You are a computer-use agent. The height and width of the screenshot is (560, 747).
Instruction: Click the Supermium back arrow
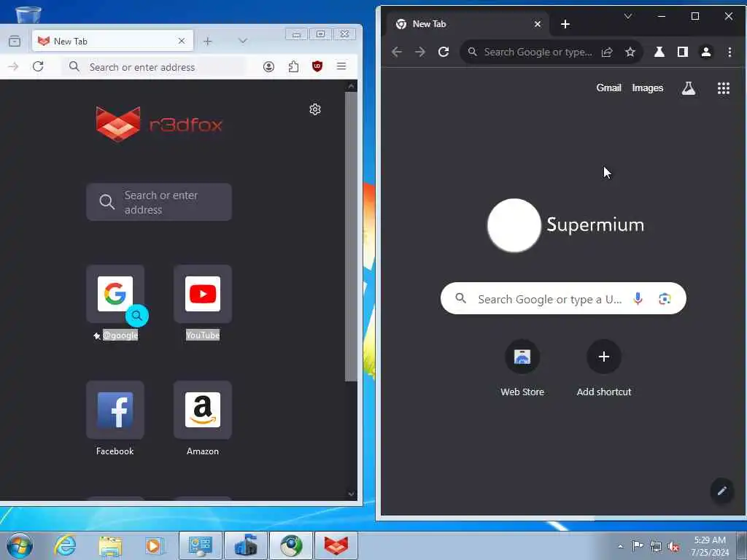pyautogui.click(x=397, y=52)
